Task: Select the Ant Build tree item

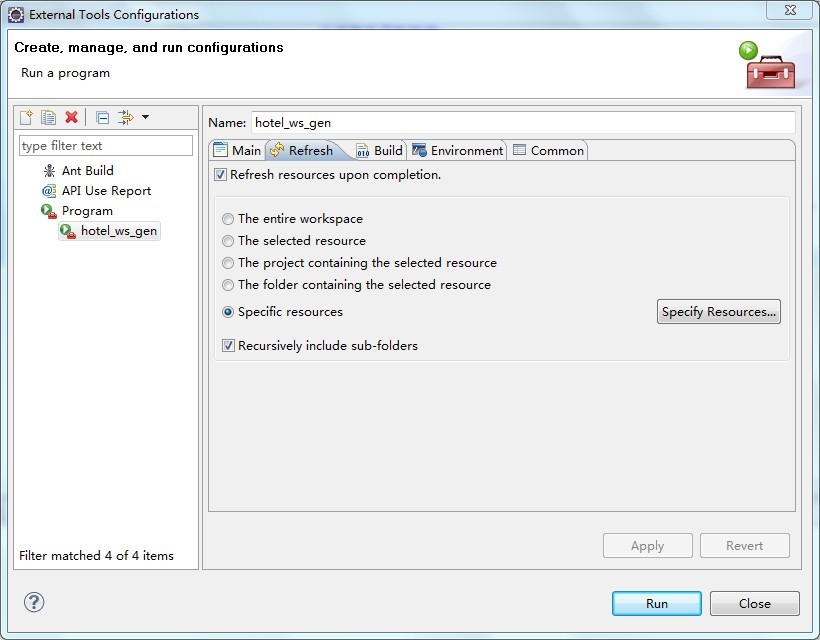Action: (87, 170)
